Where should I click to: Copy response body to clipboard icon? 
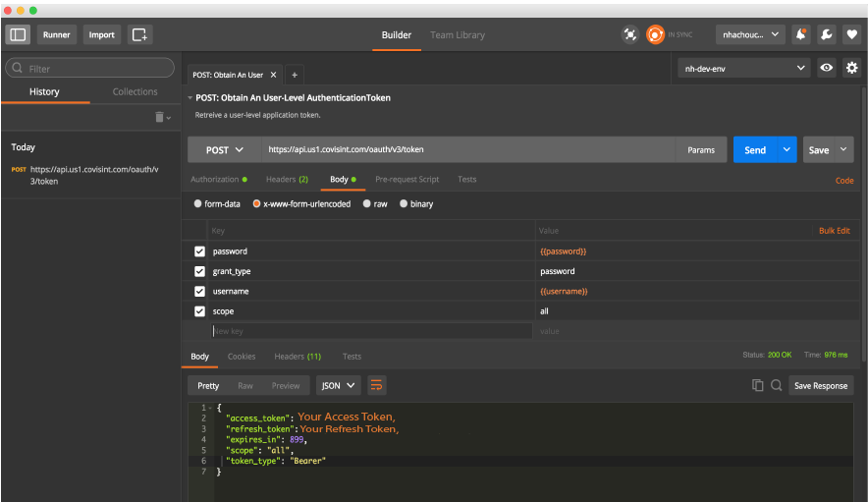(757, 386)
